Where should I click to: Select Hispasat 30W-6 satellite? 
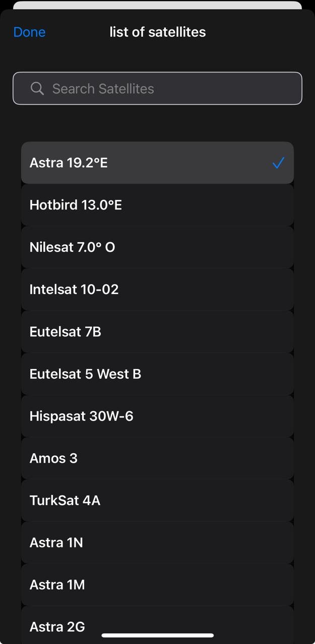(x=81, y=416)
